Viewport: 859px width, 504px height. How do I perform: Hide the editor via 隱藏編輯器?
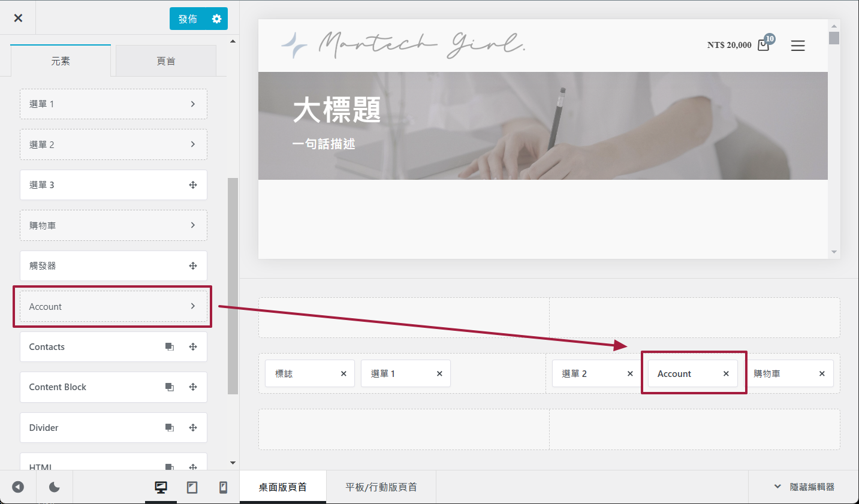pos(804,487)
